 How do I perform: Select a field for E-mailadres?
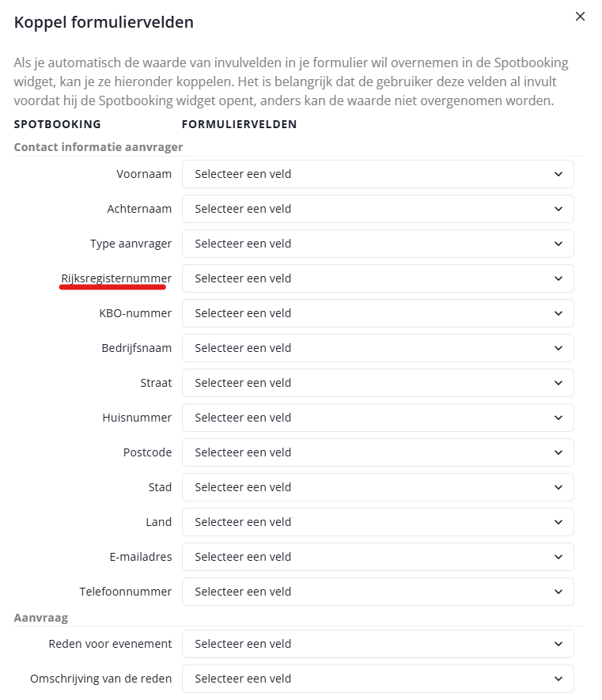click(377, 557)
